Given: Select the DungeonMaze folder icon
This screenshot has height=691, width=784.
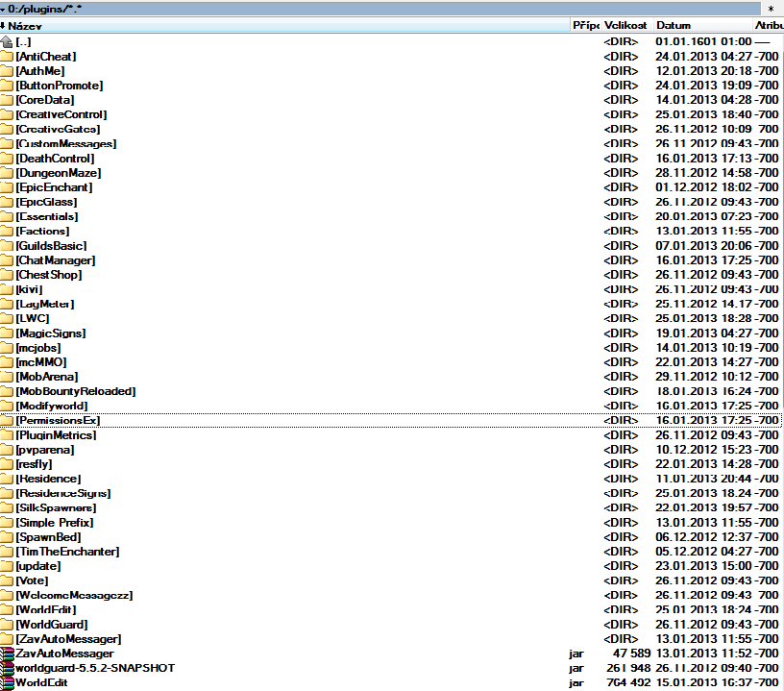Looking at the screenshot, I should (7, 173).
